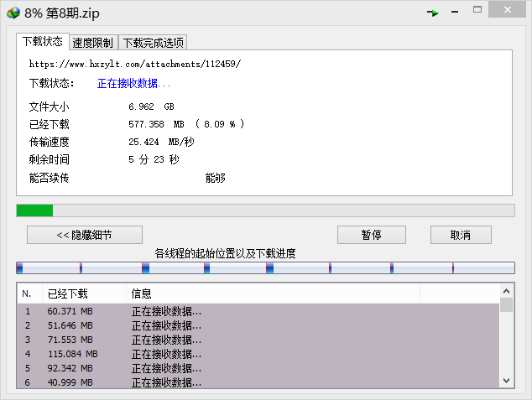Image resolution: width=532 pixels, height=400 pixels.
Task: Click the 已经下载 column header
Action: coord(83,294)
